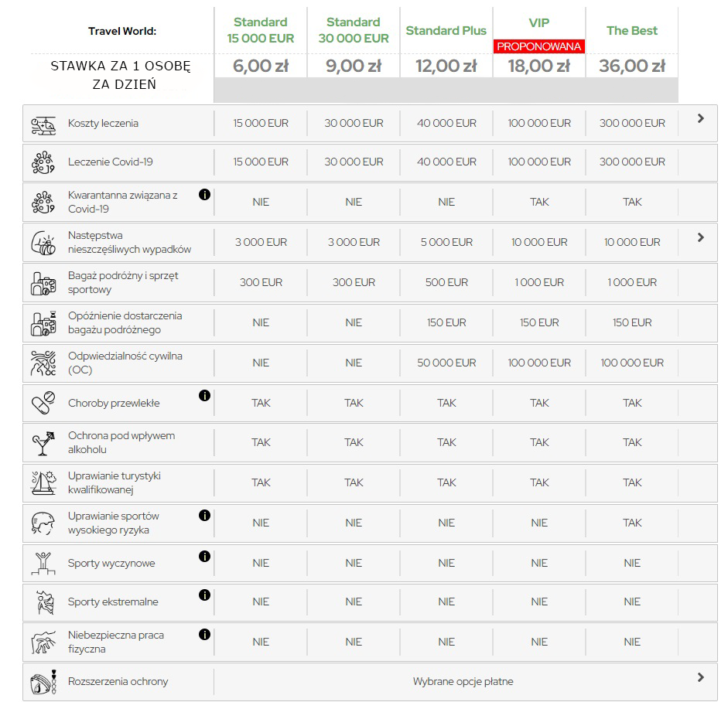Open info tooltip for Choroby przewlekłe
The height and width of the screenshot is (702, 728).
(x=204, y=395)
